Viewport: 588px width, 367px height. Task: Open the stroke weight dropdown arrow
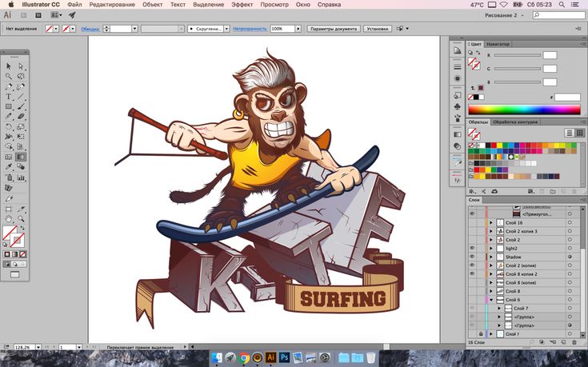tap(134, 29)
